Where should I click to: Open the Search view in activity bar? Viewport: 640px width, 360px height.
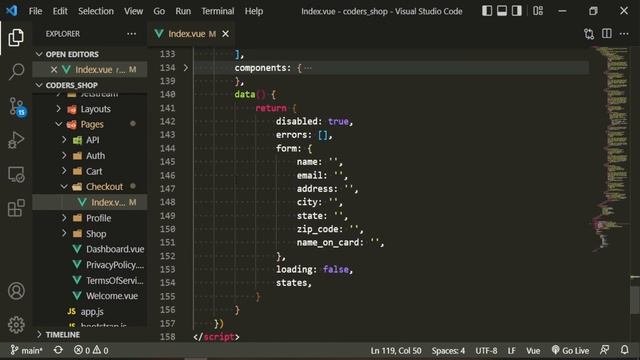click(16, 71)
